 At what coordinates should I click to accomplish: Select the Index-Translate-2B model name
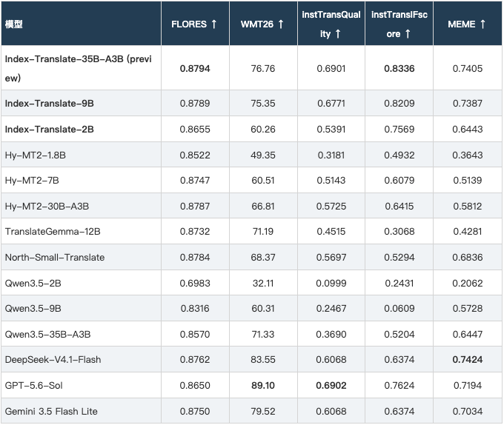[49, 130]
